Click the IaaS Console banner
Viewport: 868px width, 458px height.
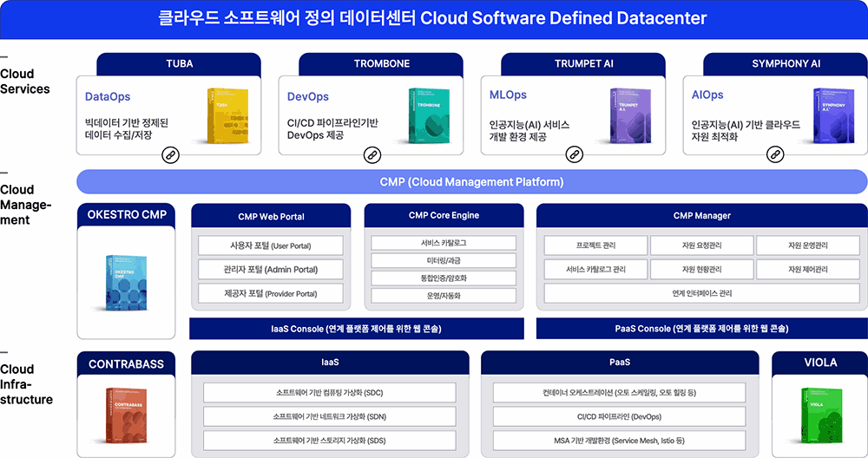(x=357, y=329)
